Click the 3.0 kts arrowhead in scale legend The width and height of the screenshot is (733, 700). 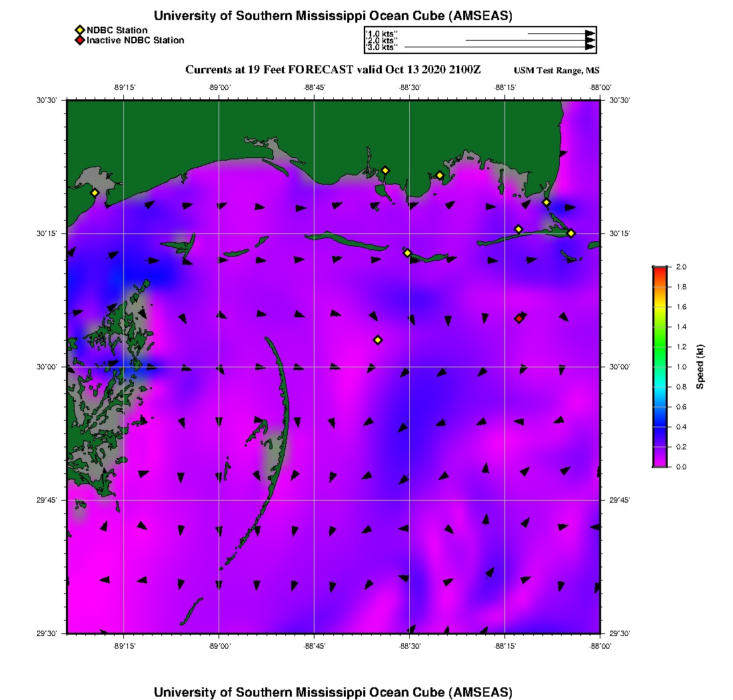[x=590, y=47]
